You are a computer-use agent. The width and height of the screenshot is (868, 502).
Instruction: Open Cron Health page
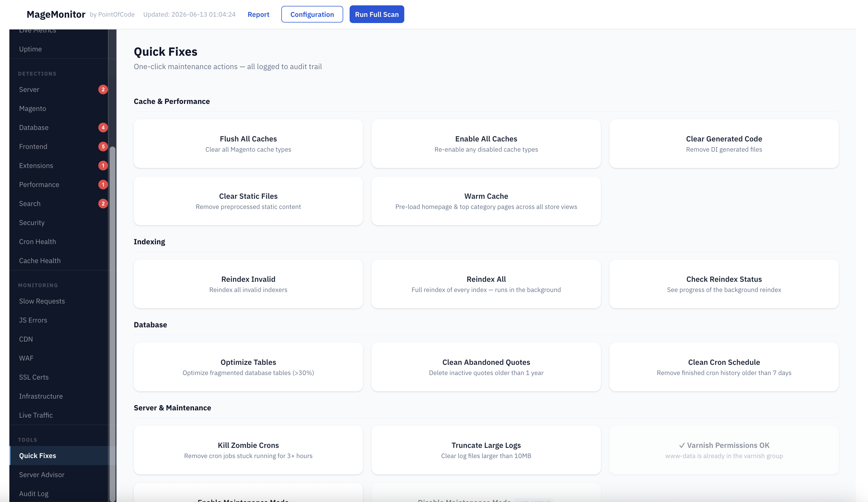[59, 242]
